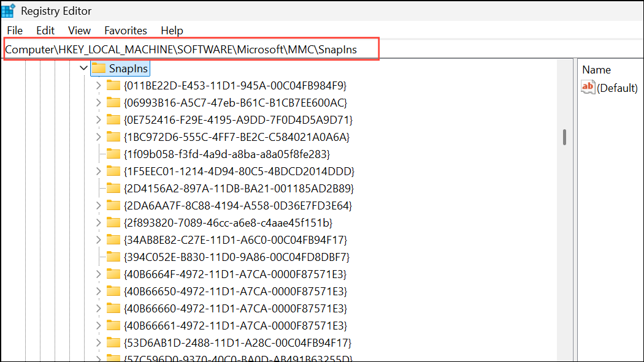Image resolution: width=644 pixels, height=362 pixels.
Task: Open the Help menu
Action: (172, 31)
